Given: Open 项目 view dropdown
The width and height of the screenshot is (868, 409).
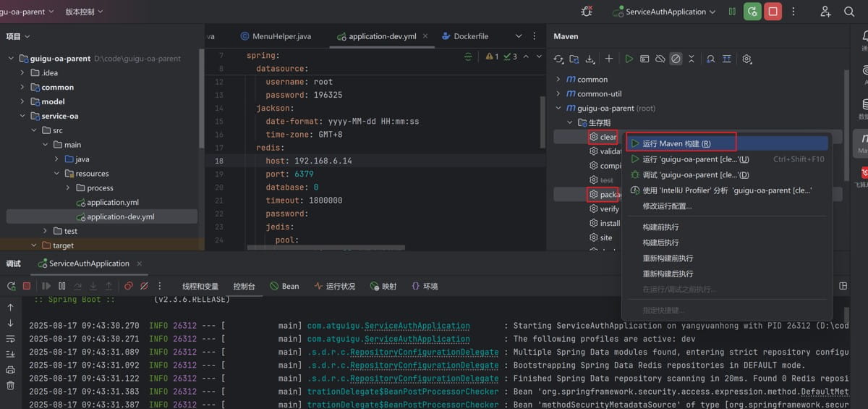Looking at the screenshot, I should tap(18, 36).
